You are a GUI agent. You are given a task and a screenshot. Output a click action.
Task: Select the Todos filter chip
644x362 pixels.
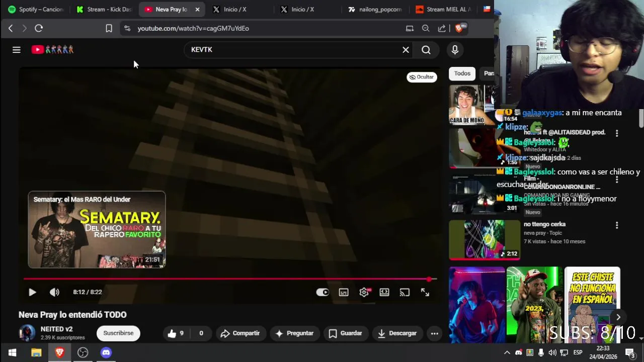pos(462,73)
